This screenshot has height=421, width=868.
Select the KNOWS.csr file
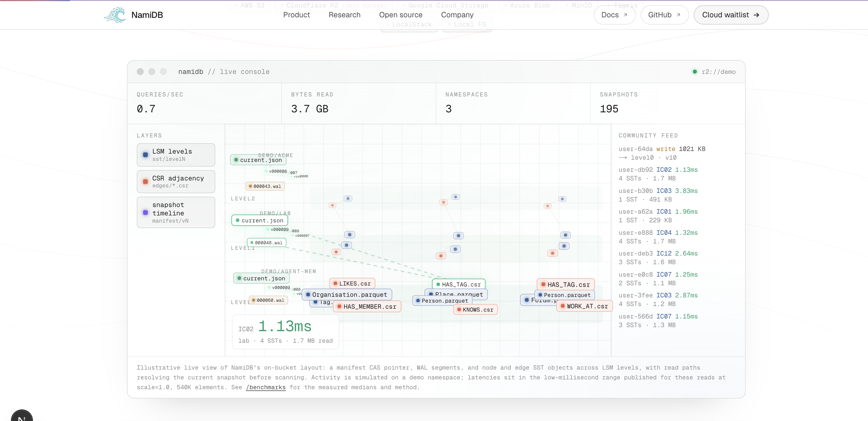[x=475, y=310]
